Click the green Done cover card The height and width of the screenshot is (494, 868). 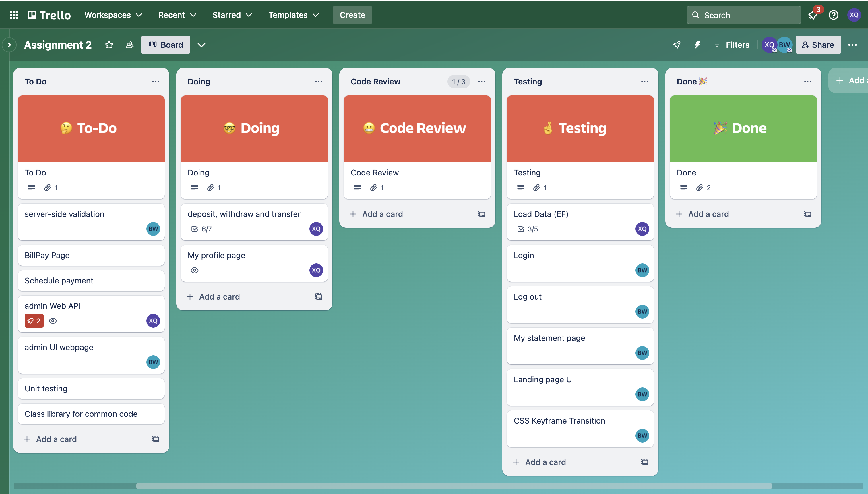pos(743,129)
